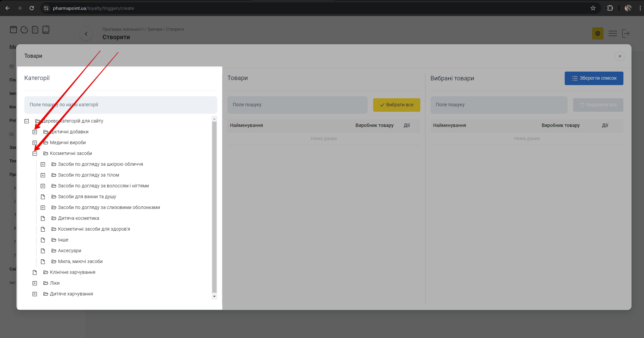Close the Товари dialog
The height and width of the screenshot is (338, 644).
pos(620,56)
